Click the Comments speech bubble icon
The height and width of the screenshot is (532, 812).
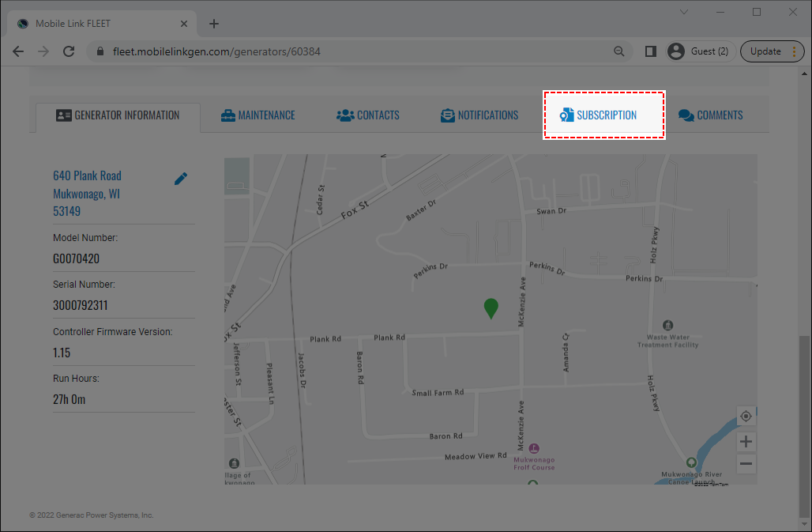point(686,114)
